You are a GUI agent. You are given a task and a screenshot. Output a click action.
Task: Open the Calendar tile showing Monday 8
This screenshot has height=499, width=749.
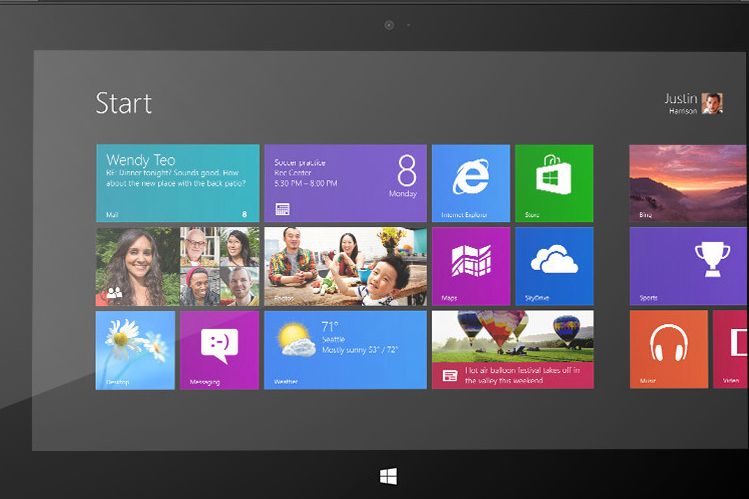point(345,183)
